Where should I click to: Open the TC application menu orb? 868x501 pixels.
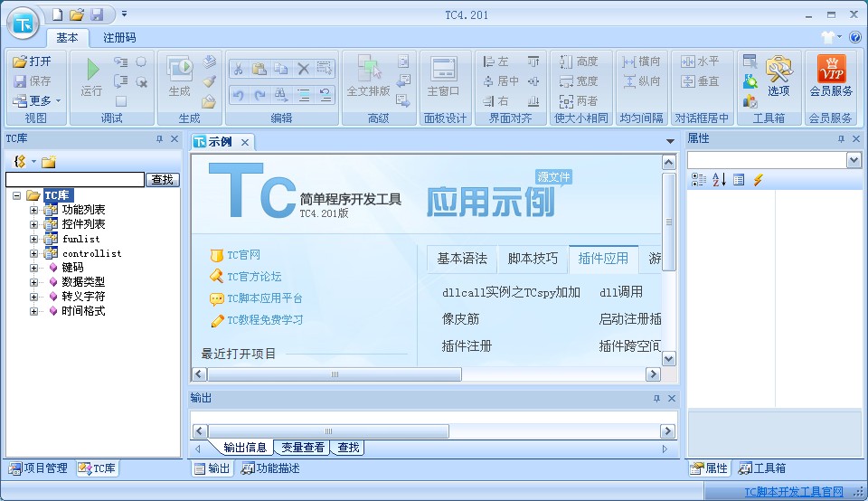pyautogui.click(x=24, y=24)
